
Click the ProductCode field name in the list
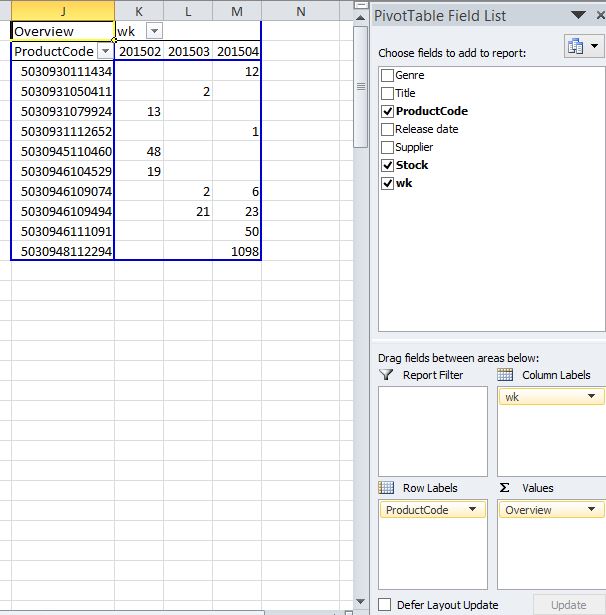point(431,111)
